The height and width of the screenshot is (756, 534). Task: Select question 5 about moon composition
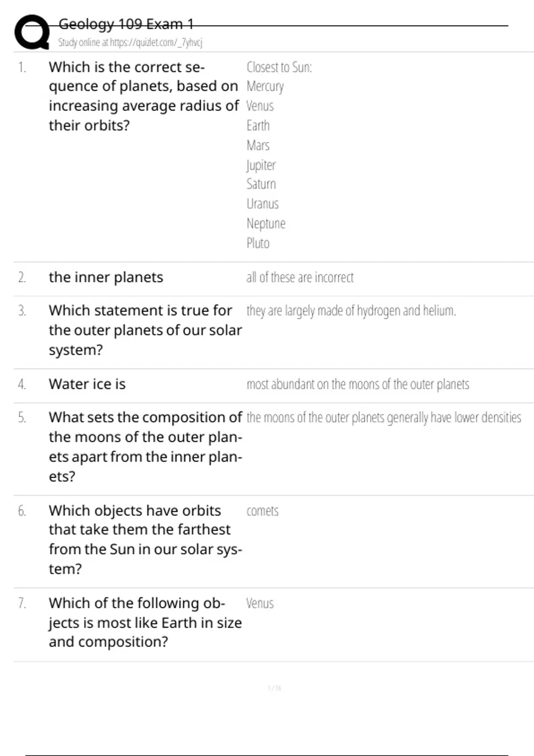[x=146, y=446]
